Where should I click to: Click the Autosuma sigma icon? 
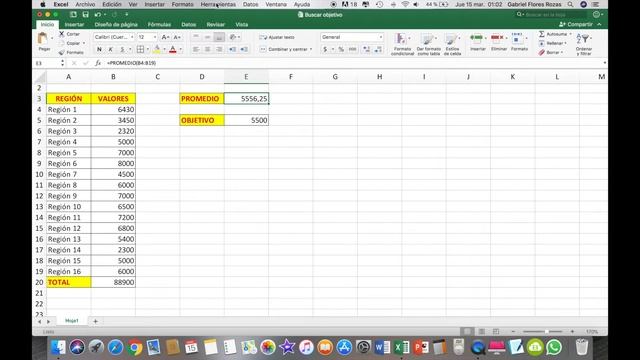tap(542, 34)
